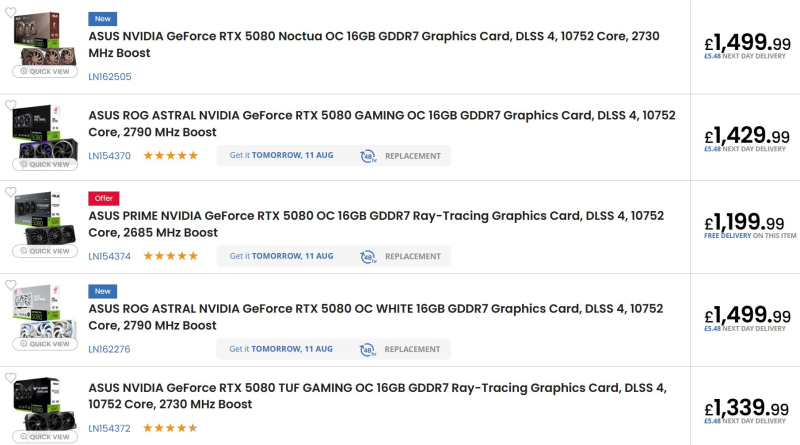The image size is (800, 445).
Task: Click 48hr replacement icon for ROG ASTRAL GAMING OC
Action: (368, 156)
